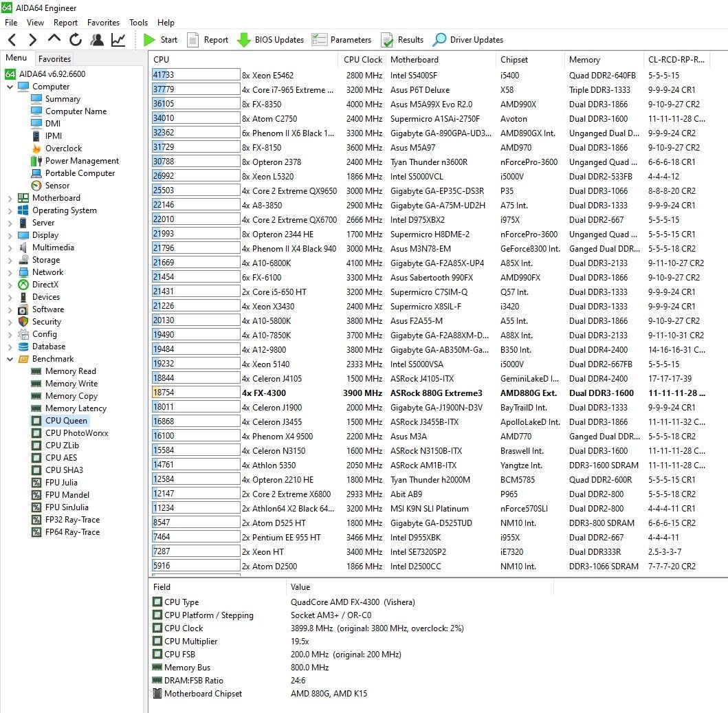The image size is (728, 713).
Task: Sort by the CPU Clock column header
Action: [362, 59]
